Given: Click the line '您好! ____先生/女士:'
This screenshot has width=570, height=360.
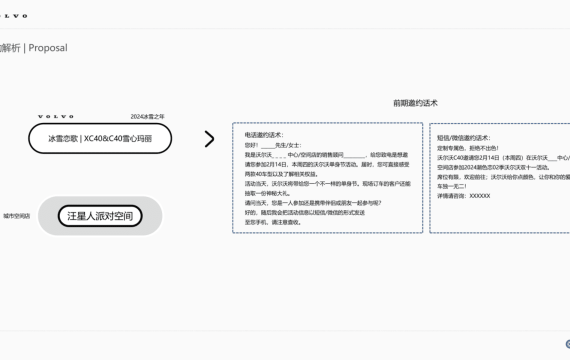Looking at the screenshot, I should tap(273, 145).
